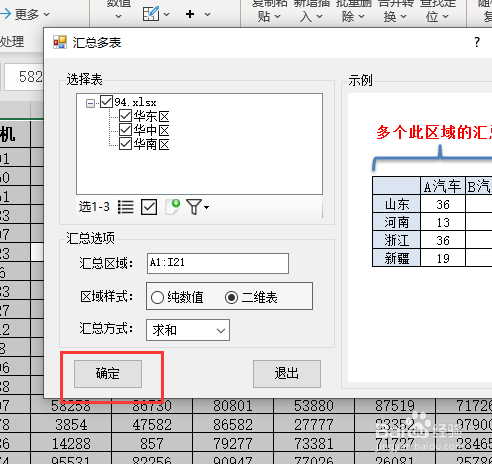Viewport: 492px width, 464px height.
Task: Click the 新疆 row in example table
Action: 397,258
